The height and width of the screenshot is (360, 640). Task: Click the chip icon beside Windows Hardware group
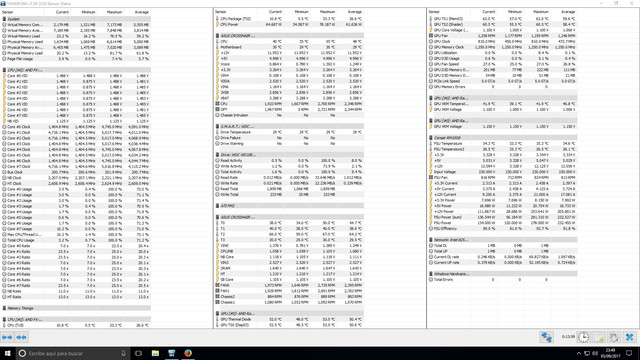431,274
